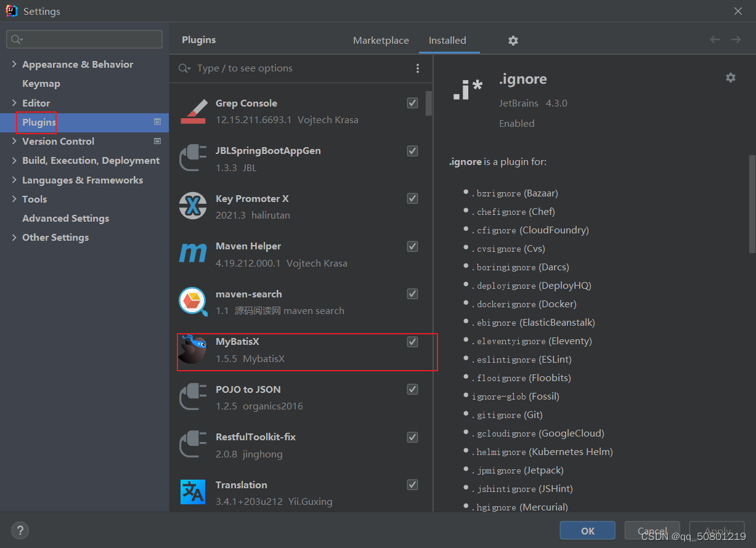Click the help question mark button

pos(20,530)
